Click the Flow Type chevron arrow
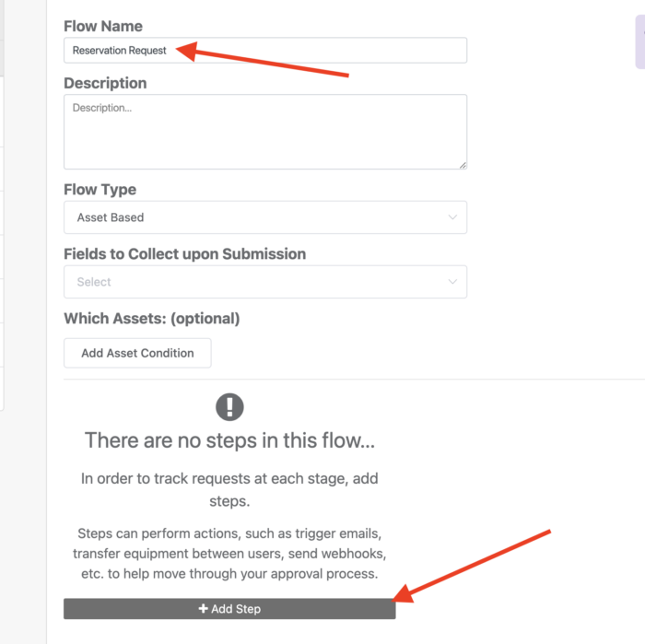 click(x=452, y=217)
